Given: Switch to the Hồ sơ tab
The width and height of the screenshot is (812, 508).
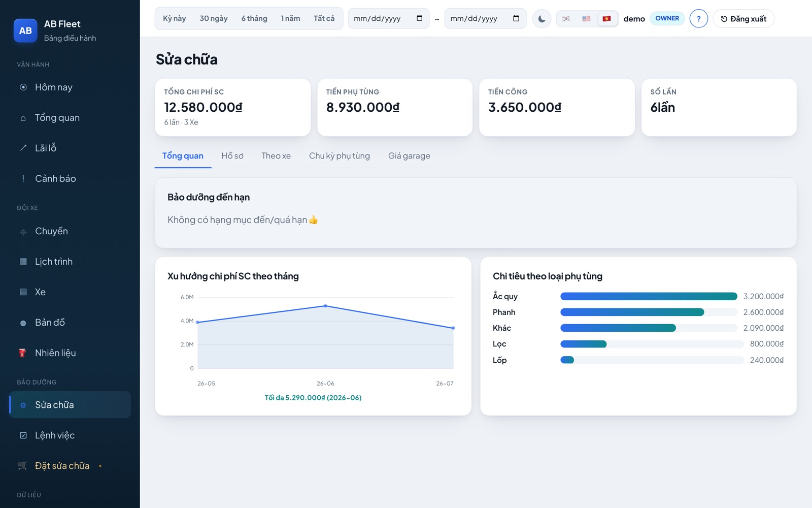Looking at the screenshot, I should [232, 156].
